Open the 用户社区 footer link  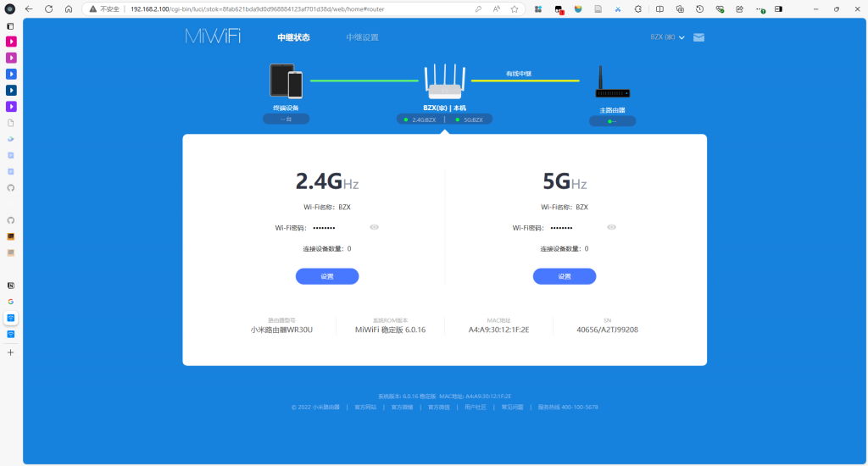(476, 407)
